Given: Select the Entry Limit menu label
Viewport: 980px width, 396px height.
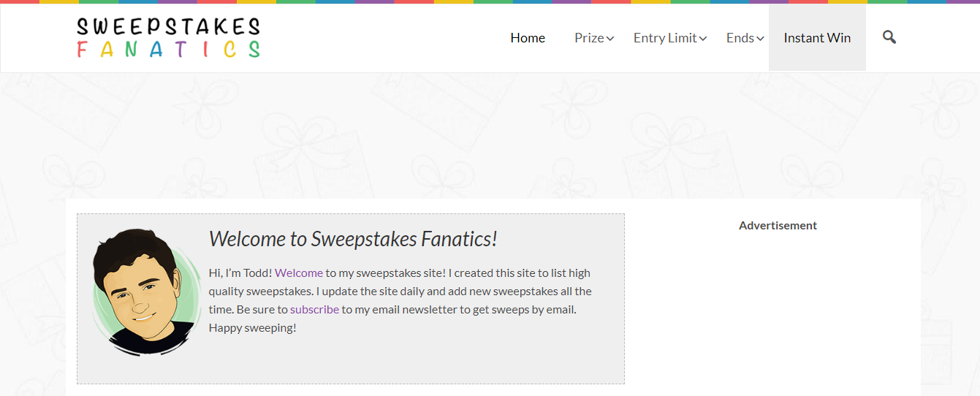Looking at the screenshot, I should [x=665, y=38].
